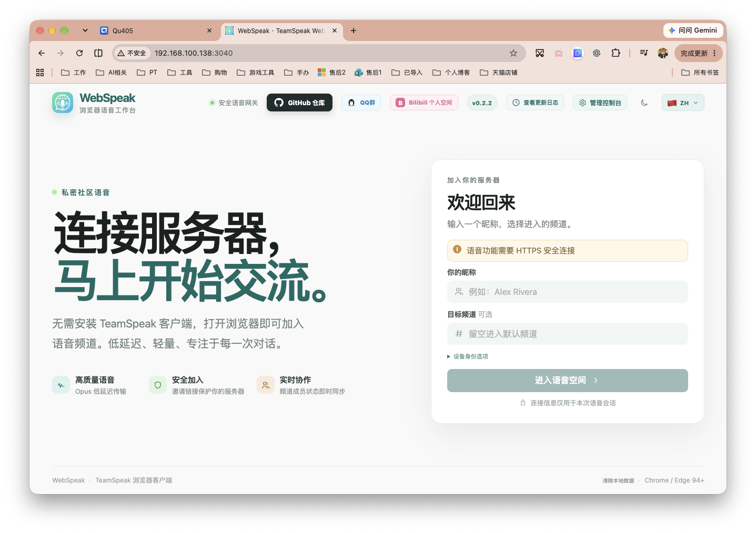
Task: Open the 个人博客 bookmark folder
Action: (x=451, y=73)
